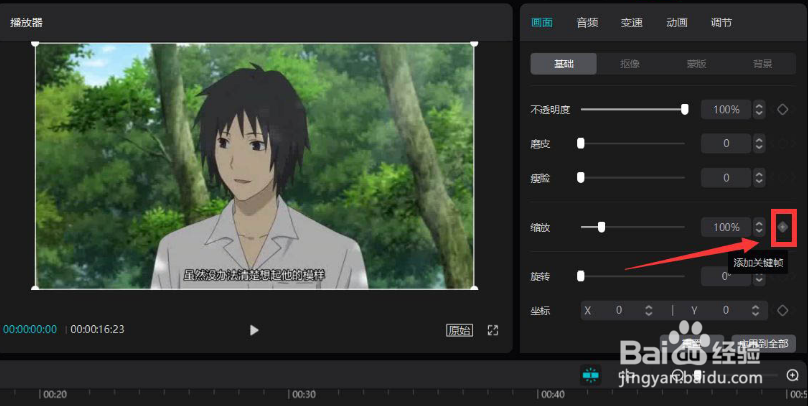The height and width of the screenshot is (406, 808).
Task: Click the 坐标 label
Action: pos(540,311)
